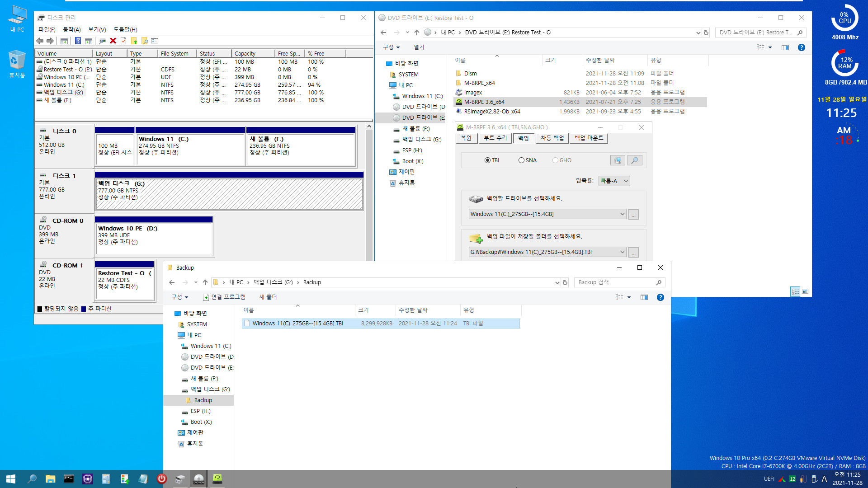Click green M-BRPE icon on taskbar
The height and width of the screenshot is (488, 868).
(x=217, y=479)
